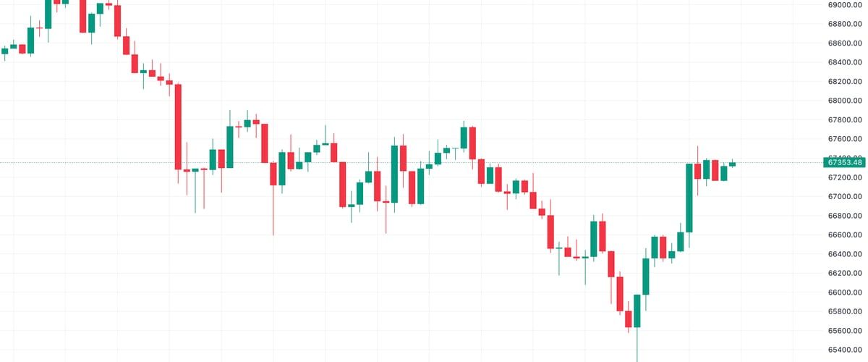Select the tall red candle dropping from 68200
Viewport: 868px width, 362px height.
pyautogui.click(x=178, y=127)
